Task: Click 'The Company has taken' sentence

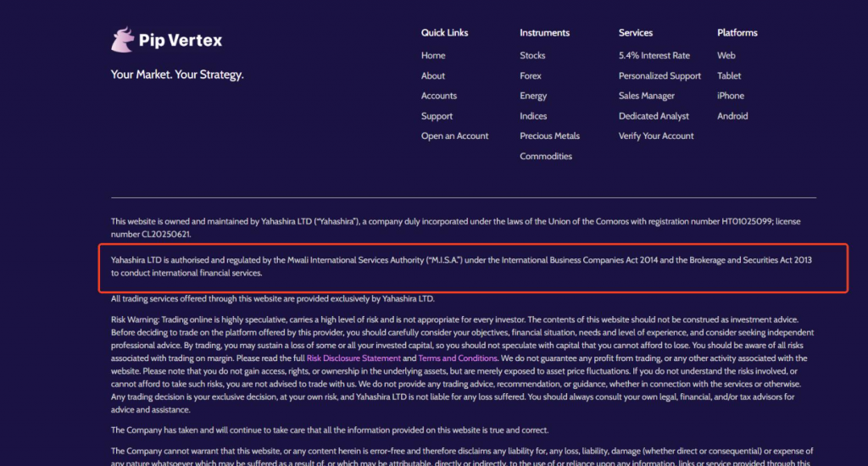Action: pyautogui.click(x=330, y=430)
